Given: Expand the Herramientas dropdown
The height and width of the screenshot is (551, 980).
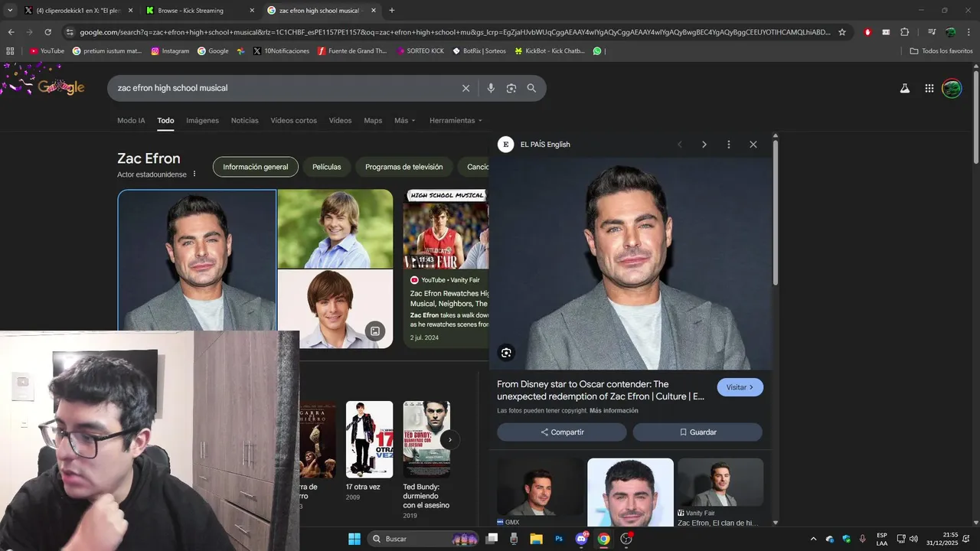Looking at the screenshot, I should click(456, 121).
